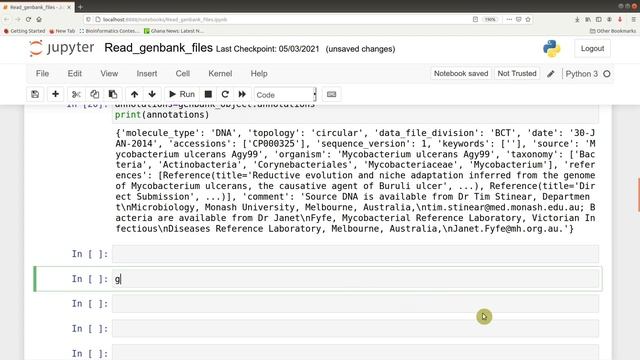640x360 pixels.
Task: Open the Getting Started bookmark
Action: tap(24, 31)
